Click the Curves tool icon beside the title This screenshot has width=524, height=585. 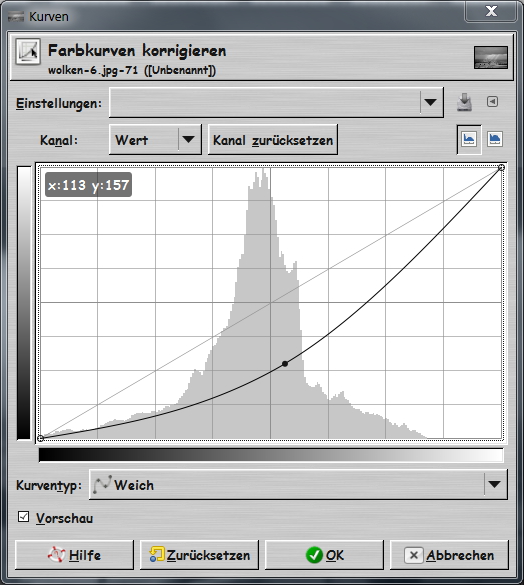point(28,52)
